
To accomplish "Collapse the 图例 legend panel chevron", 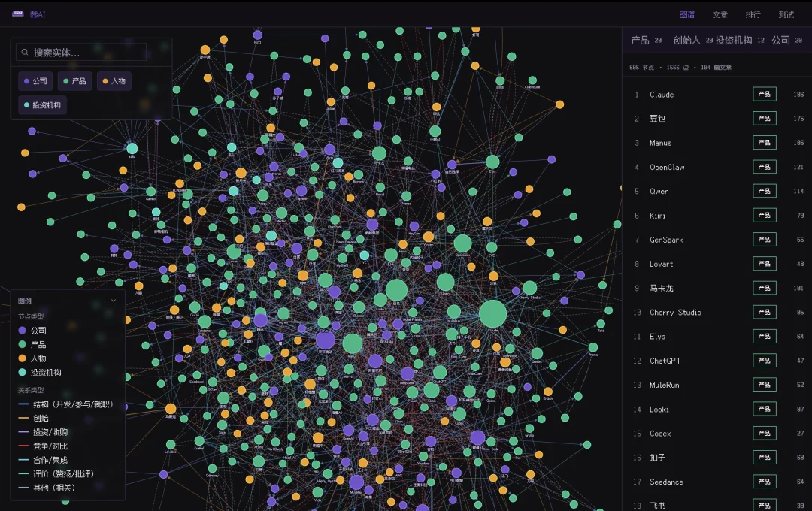I will click(x=114, y=301).
